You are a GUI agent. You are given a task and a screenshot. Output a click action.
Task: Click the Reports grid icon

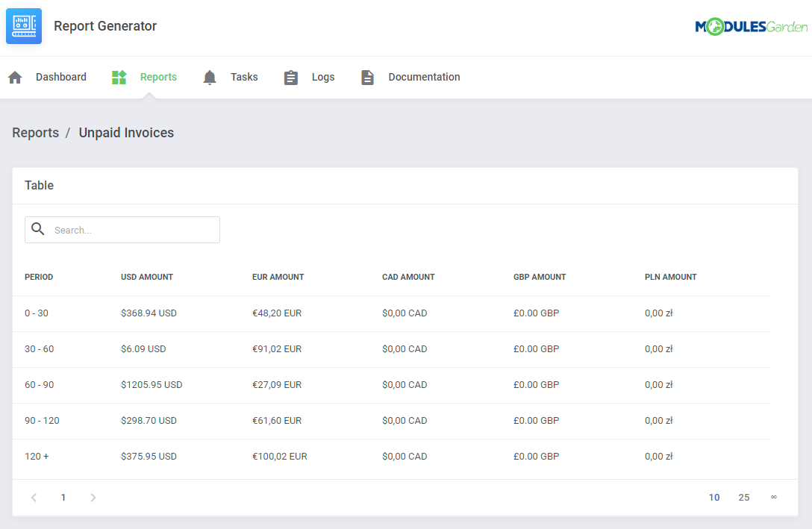coord(119,78)
